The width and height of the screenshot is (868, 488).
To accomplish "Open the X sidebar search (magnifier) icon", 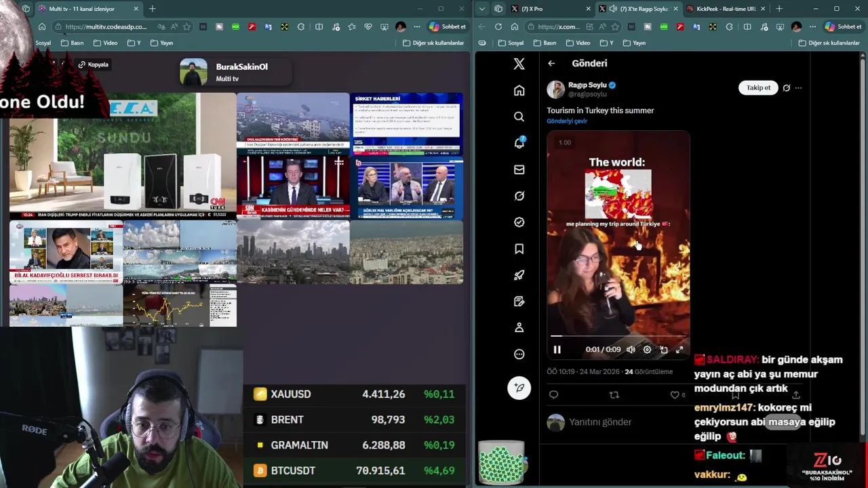I will coord(519,117).
